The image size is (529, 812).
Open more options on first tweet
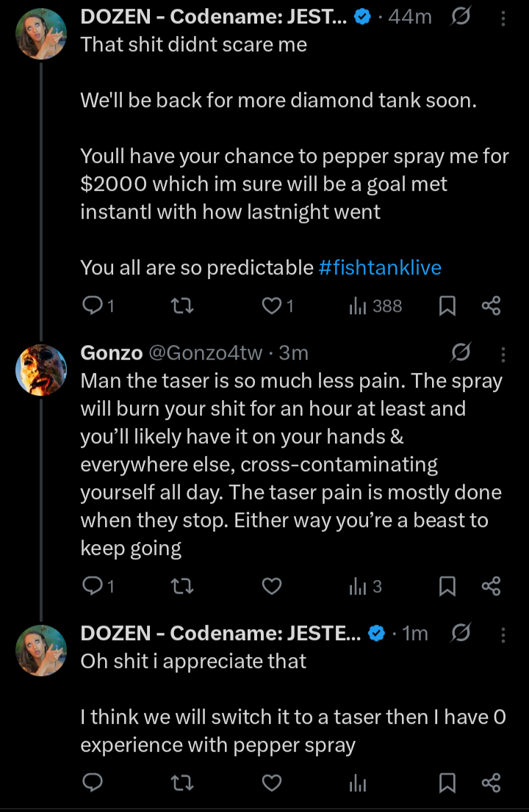click(x=503, y=18)
